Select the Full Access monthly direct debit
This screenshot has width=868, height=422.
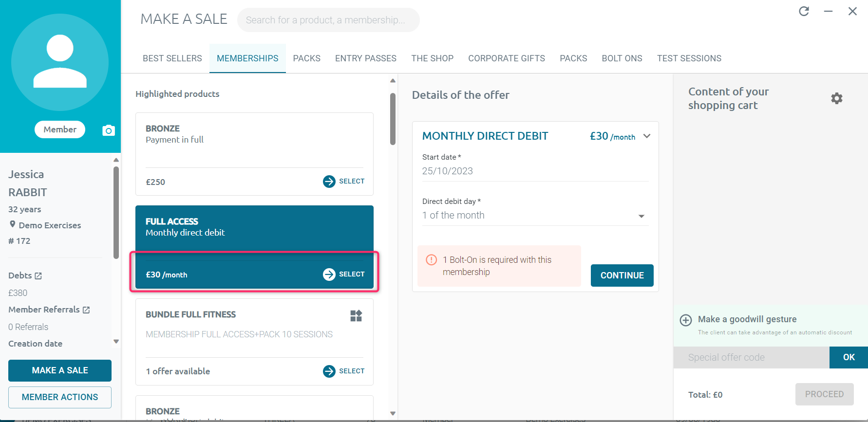pyautogui.click(x=344, y=274)
